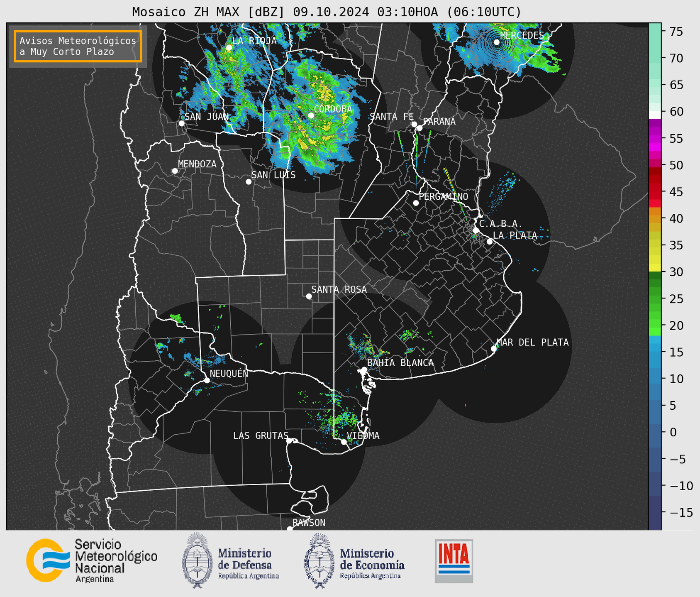
Task: Click the Rawson city marker
Action: (290, 528)
